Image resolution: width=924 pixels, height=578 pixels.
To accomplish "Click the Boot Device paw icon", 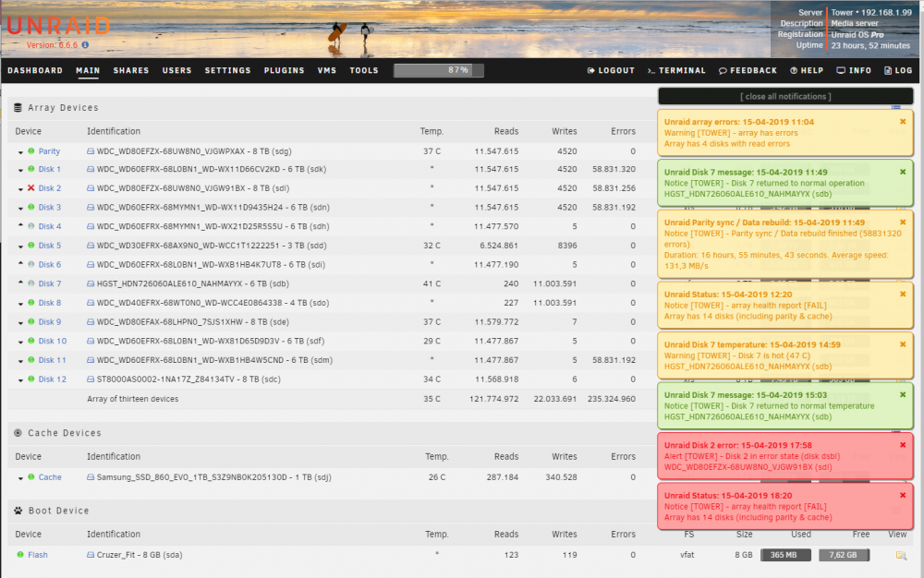I will tap(18, 511).
